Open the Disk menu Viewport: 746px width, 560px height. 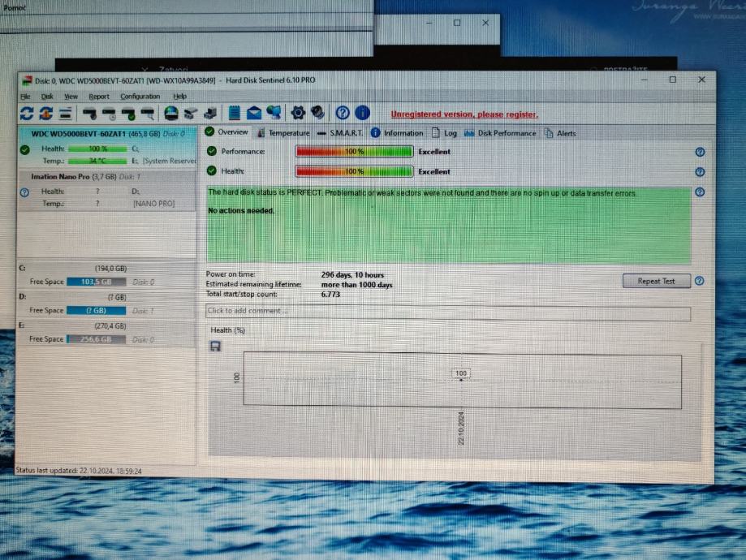(47, 97)
